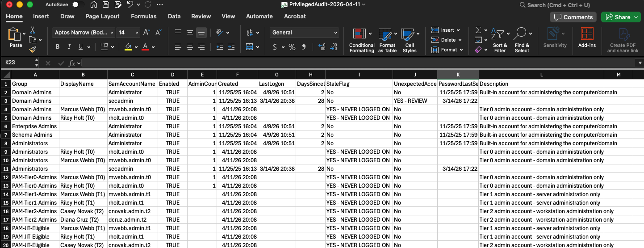Click the Format Painter brush icon
The height and width of the screenshot is (248, 644).
[x=32, y=50]
